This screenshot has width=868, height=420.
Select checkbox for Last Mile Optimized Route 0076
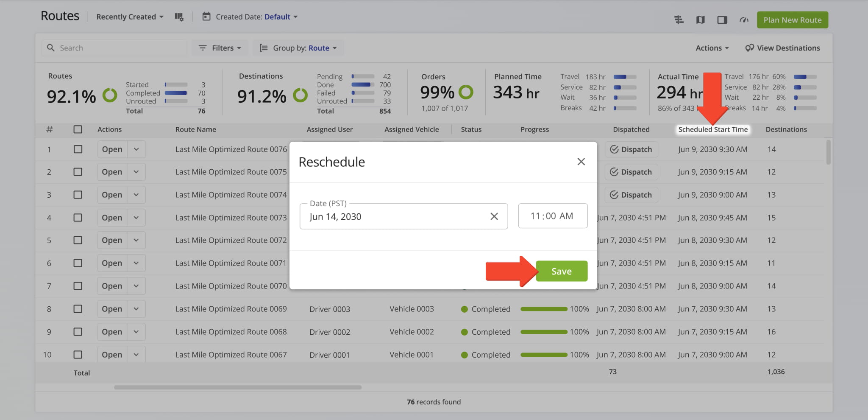[x=78, y=149]
